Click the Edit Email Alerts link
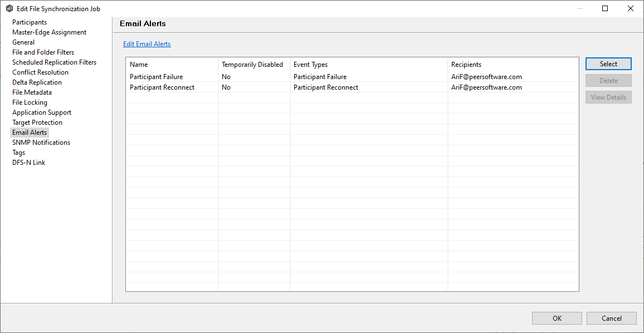644x333 pixels. 147,44
